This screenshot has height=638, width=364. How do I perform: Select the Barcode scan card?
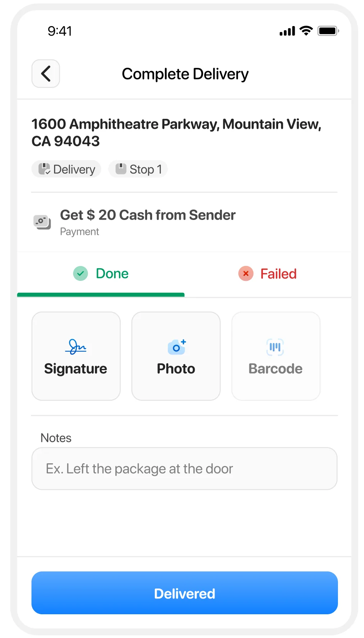tap(275, 356)
